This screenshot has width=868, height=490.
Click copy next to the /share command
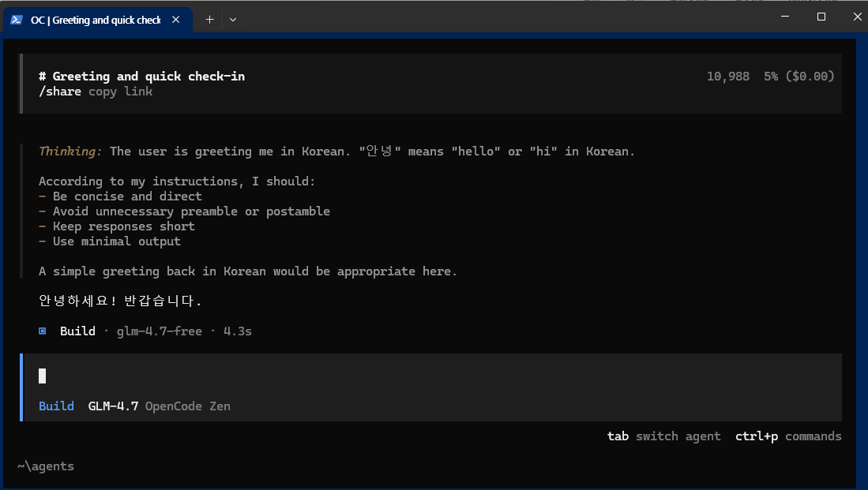coord(102,91)
